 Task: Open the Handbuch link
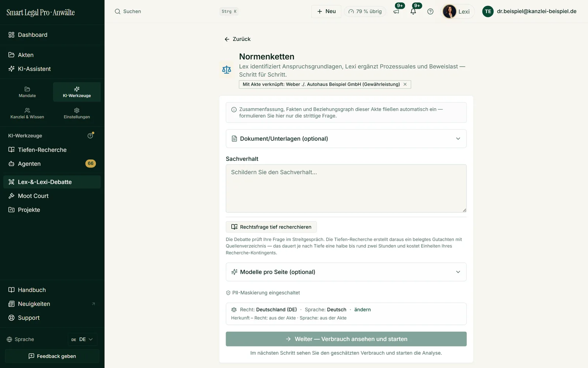pos(52,290)
